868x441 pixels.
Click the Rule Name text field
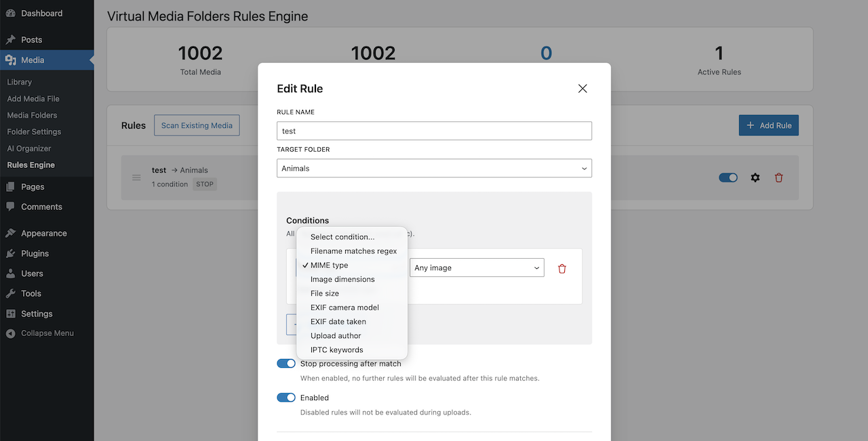tap(434, 131)
